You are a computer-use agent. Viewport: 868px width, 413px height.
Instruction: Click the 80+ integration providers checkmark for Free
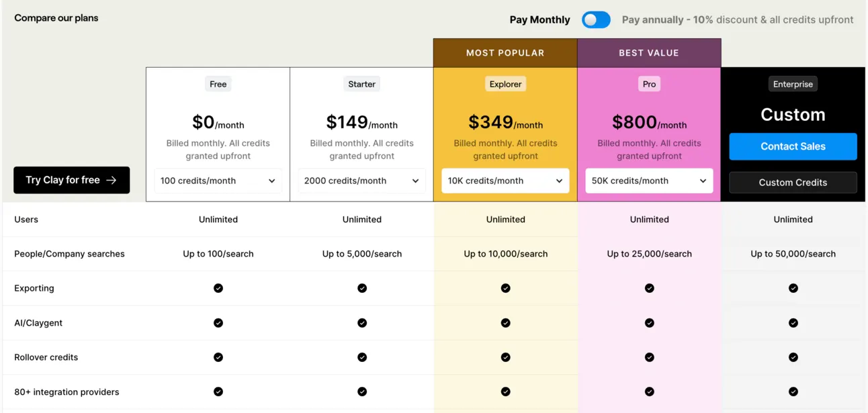pos(218,392)
